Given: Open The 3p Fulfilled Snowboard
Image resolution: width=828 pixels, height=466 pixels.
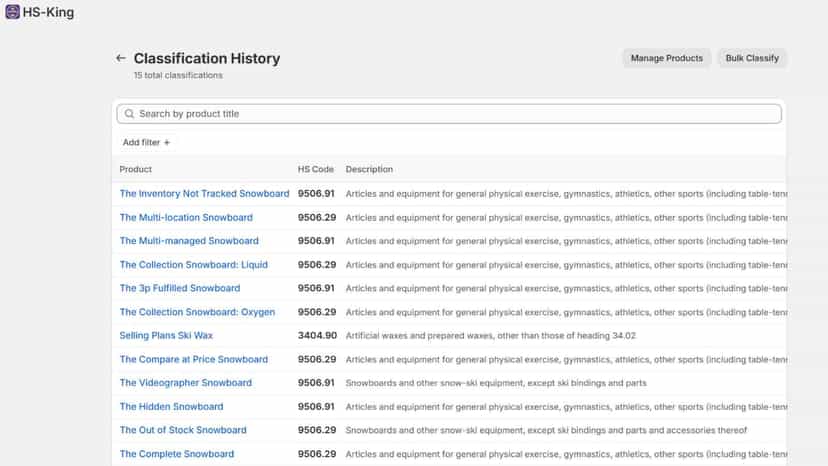Looking at the screenshot, I should [x=180, y=288].
